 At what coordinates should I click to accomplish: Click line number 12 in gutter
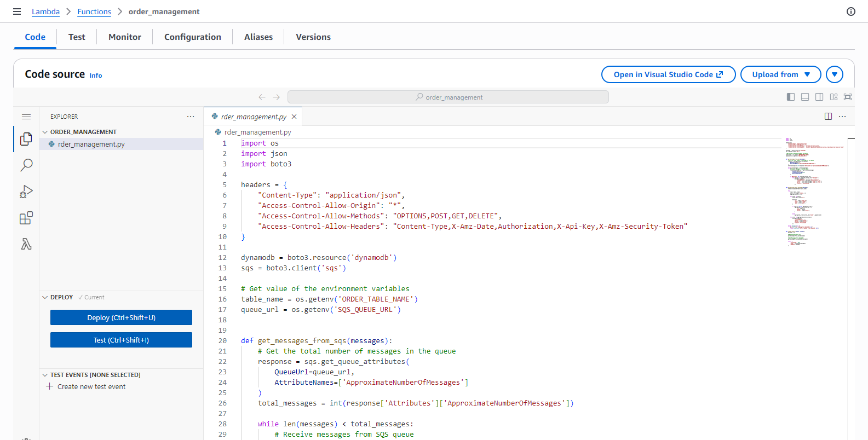tap(222, 258)
